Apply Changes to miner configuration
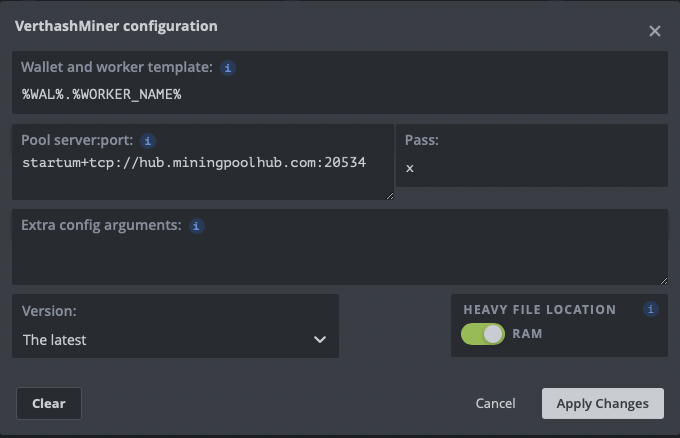The height and width of the screenshot is (438, 680). [x=602, y=403]
